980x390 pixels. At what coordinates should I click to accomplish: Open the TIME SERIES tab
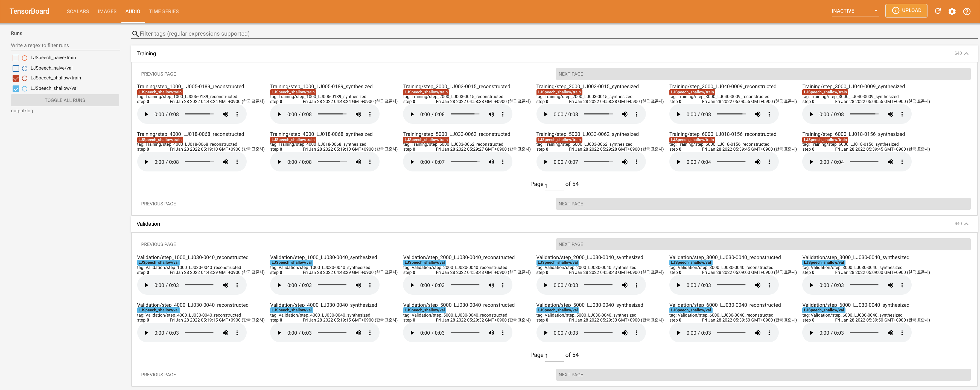(x=164, y=12)
